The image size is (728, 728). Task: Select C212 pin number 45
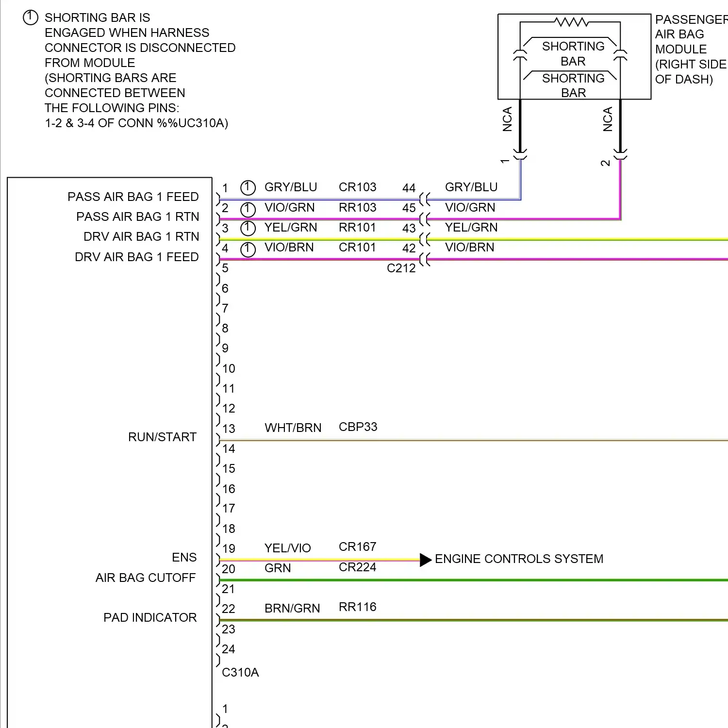(x=409, y=208)
